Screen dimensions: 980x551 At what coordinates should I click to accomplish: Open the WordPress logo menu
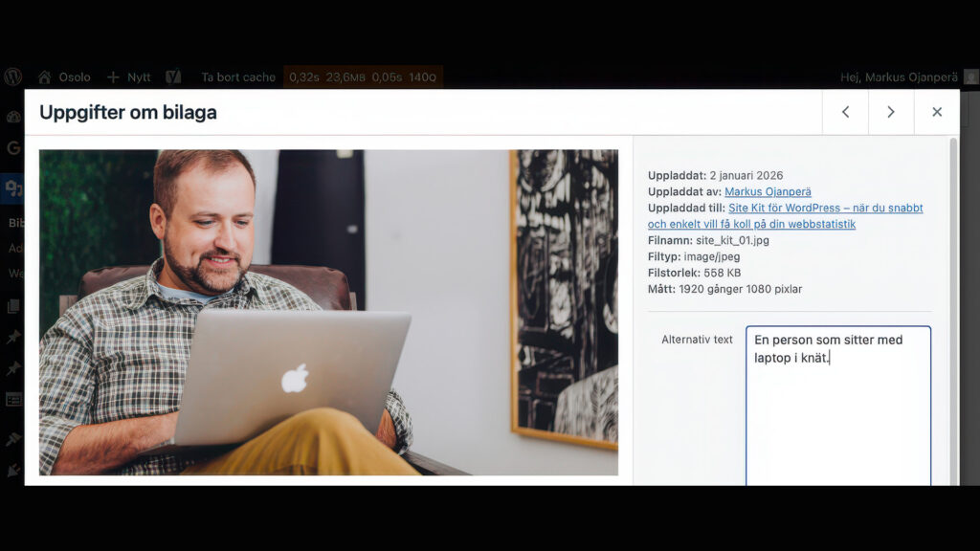(x=13, y=77)
